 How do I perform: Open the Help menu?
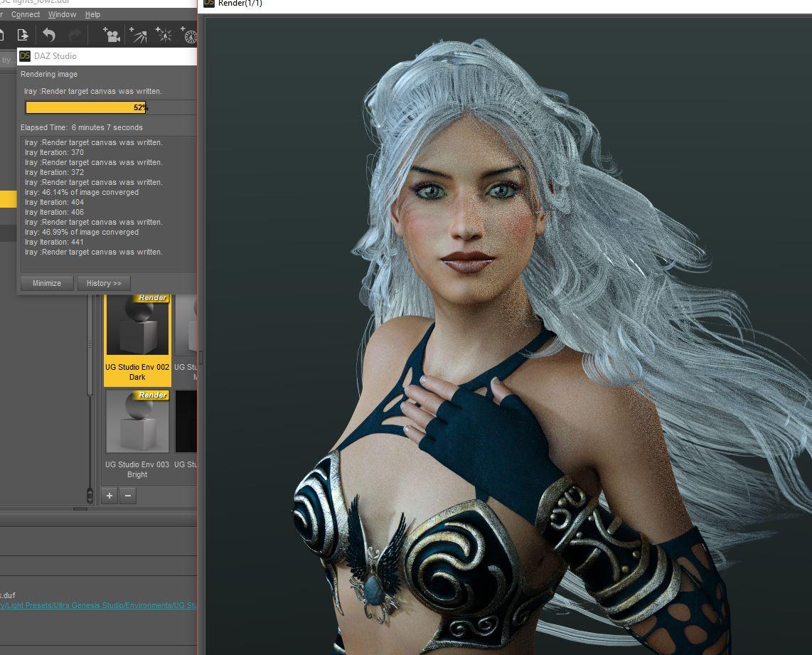coord(92,14)
